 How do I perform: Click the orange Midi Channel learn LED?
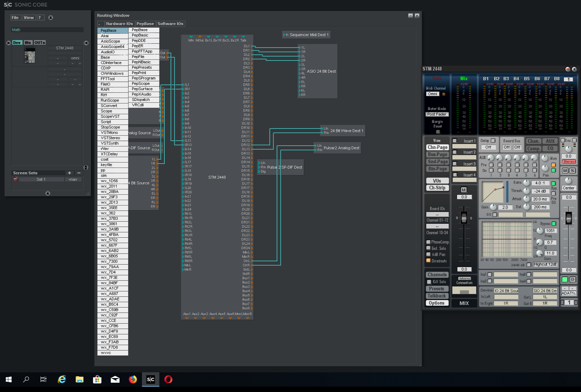point(444,94)
